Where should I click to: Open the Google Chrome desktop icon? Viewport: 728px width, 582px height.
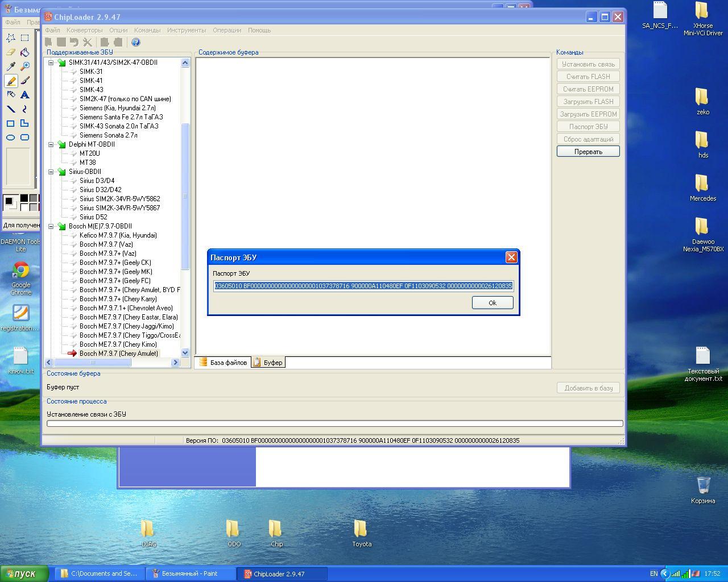pos(21,271)
